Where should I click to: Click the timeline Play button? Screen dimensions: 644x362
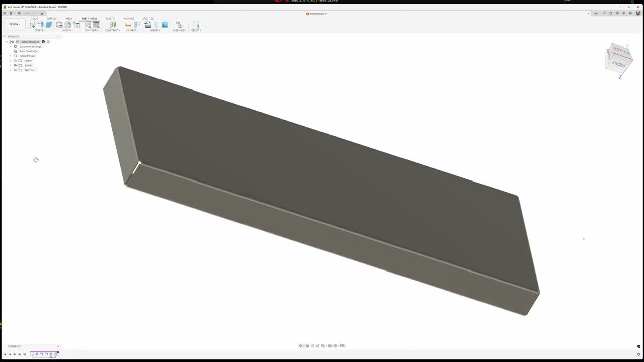coord(15,354)
